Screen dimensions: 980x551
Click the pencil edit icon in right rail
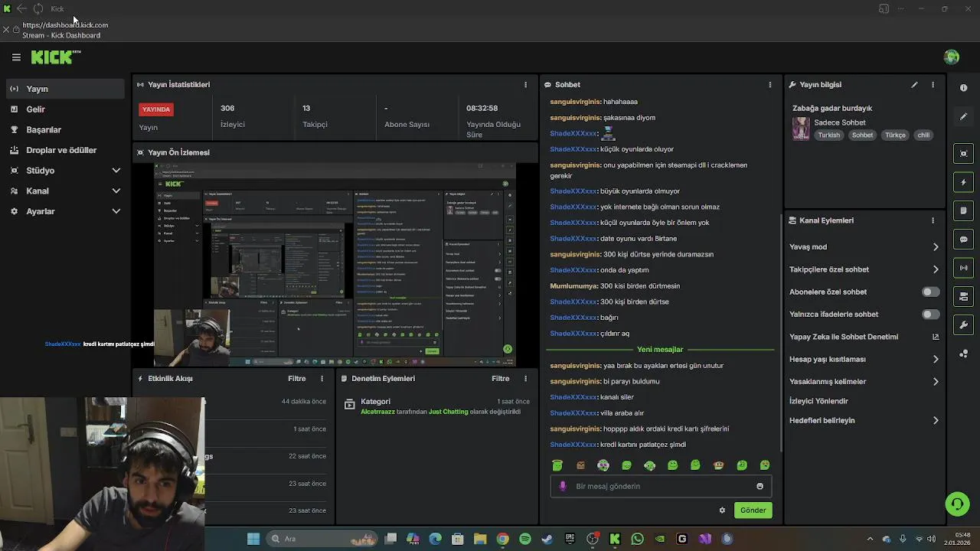coord(963,117)
